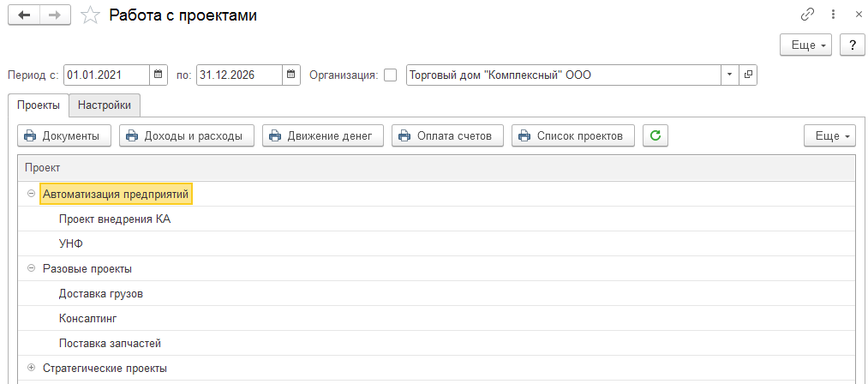The width and height of the screenshot is (868, 384).
Task: Add page to favorites with star icon
Action: pos(90,15)
